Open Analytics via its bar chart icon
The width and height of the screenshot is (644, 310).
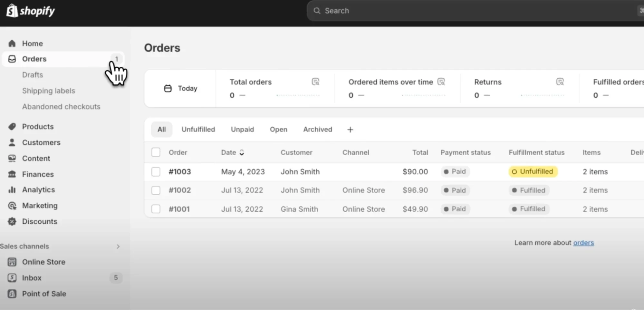coord(12,190)
